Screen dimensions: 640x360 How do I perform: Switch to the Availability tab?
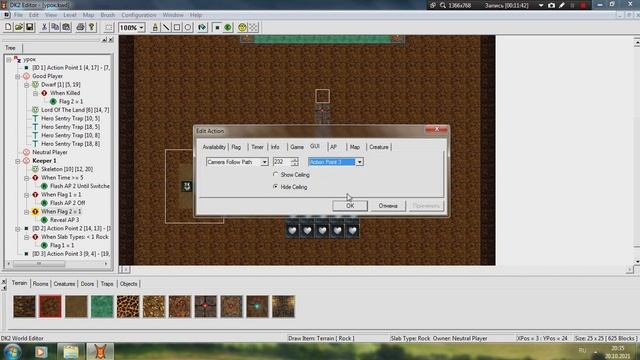(214, 147)
